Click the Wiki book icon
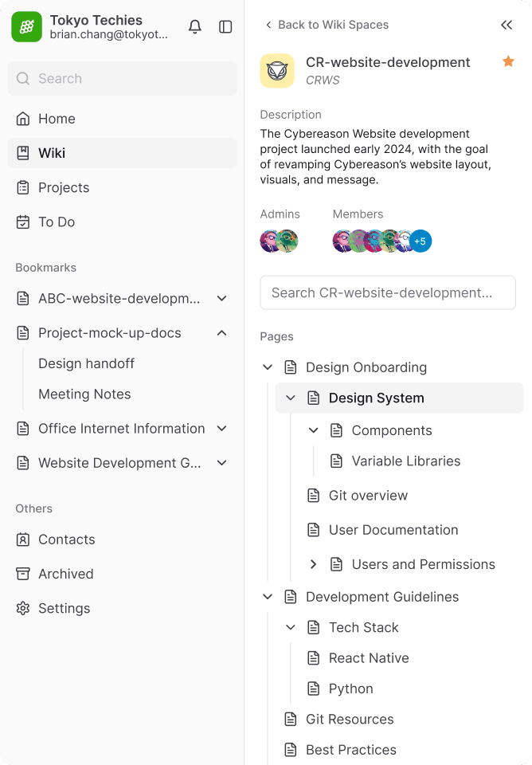The width and height of the screenshot is (532, 765). click(23, 153)
